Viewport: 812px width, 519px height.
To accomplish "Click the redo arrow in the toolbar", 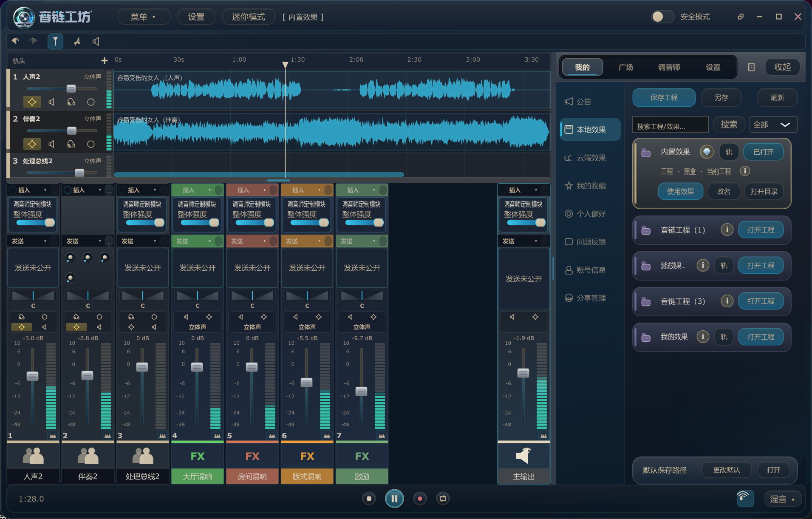I will point(33,41).
